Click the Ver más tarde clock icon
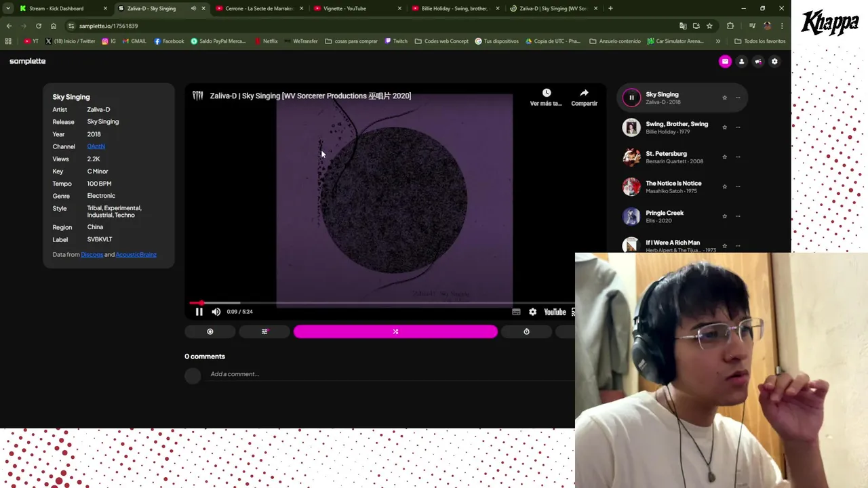This screenshot has height=488, width=868. point(547,93)
